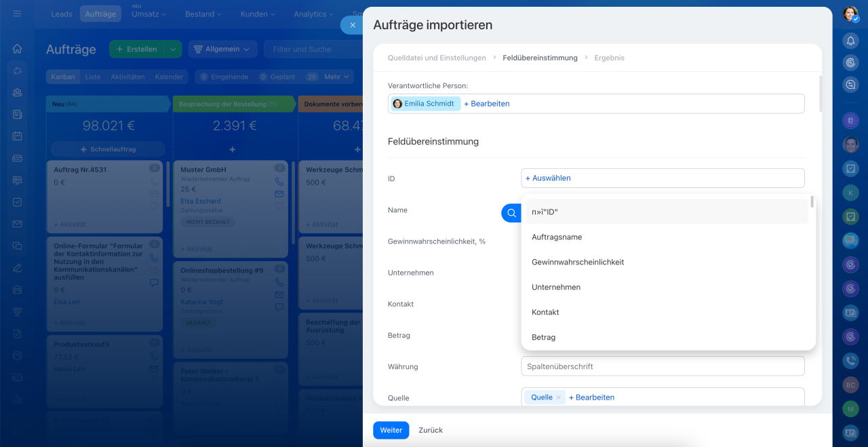Click the notifications bell icon

pos(850,41)
